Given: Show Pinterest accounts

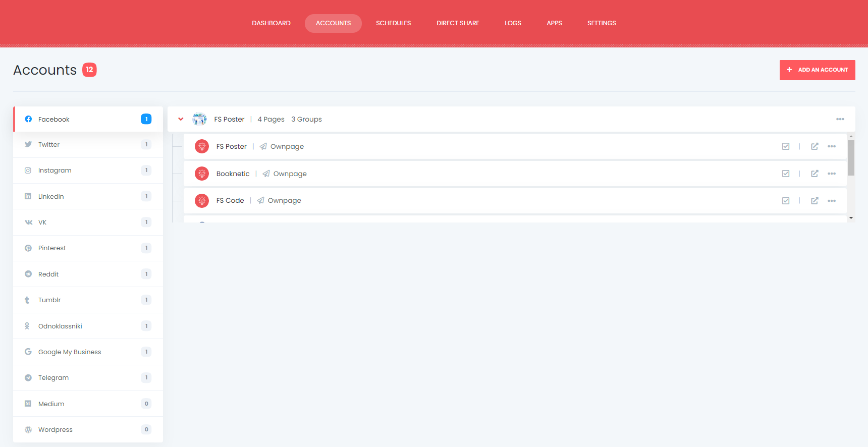Looking at the screenshot, I should click(88, 248).
